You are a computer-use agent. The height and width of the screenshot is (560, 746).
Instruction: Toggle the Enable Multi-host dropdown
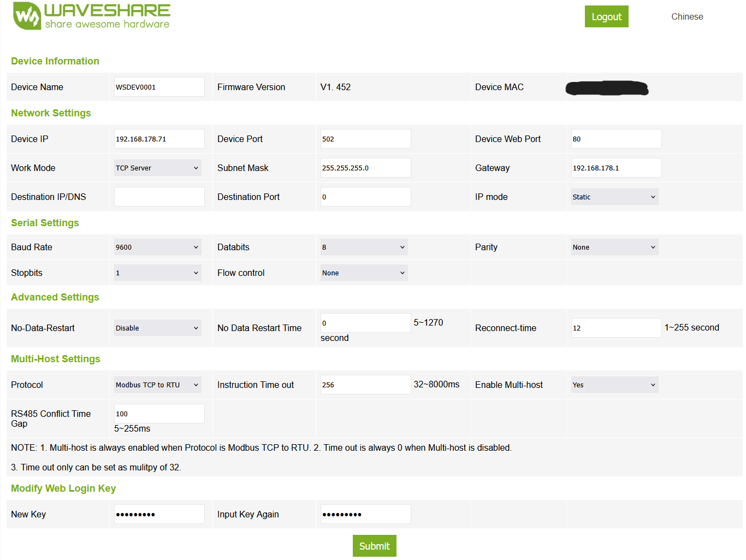click(x=614, y=385)
